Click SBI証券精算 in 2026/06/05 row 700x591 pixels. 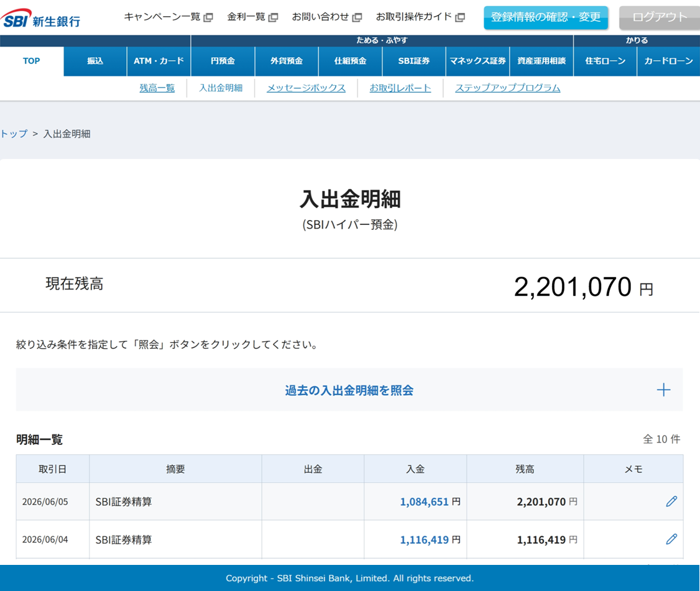tap(124, 502)
